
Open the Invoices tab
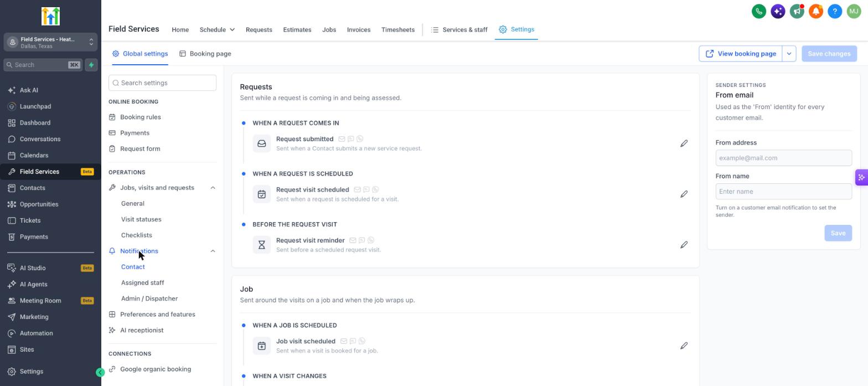tap(359, 29)
